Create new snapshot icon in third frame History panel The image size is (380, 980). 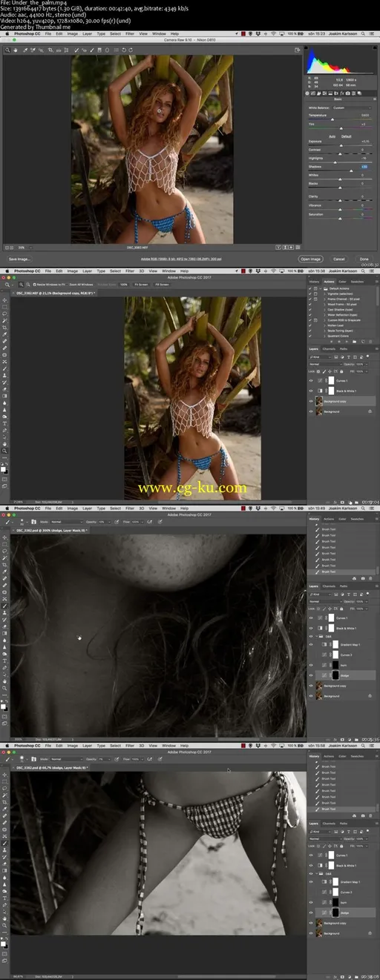[363, 578]
